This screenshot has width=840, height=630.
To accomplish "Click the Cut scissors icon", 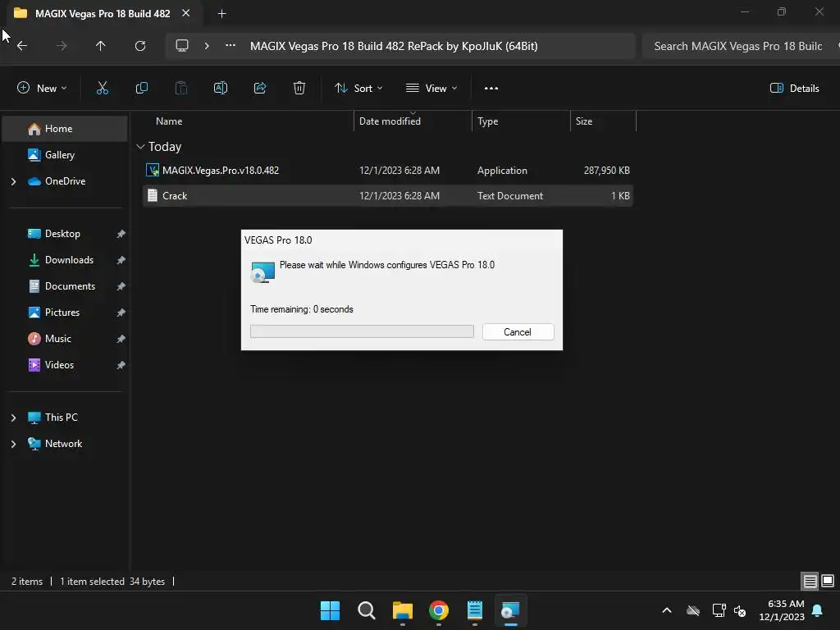I will point(103,89).
